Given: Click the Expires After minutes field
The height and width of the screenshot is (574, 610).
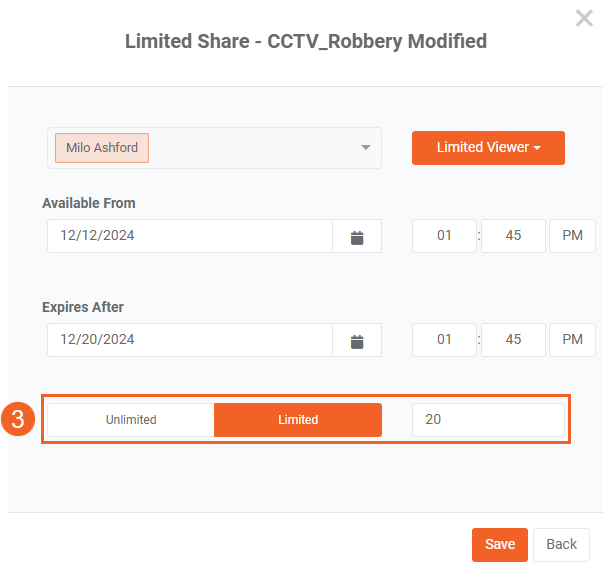Looking at the screenshot, I should (513, 340).
